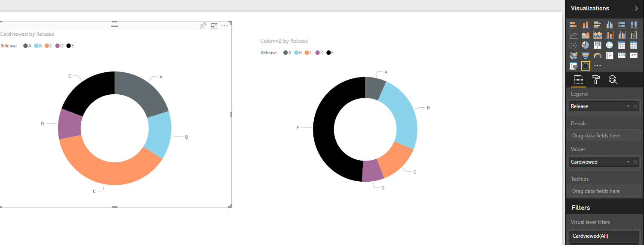This screenshot has height=245, width=644.
Task: Remove Release field from Legend
Action: 635,106
